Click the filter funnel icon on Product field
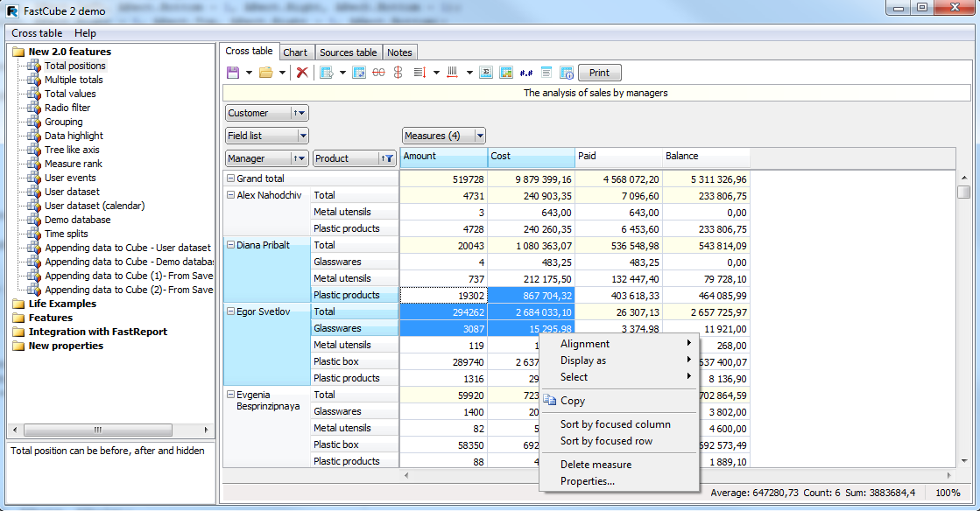Image resolution: width=980 pixels, height=511 pixels. [389, 158]
